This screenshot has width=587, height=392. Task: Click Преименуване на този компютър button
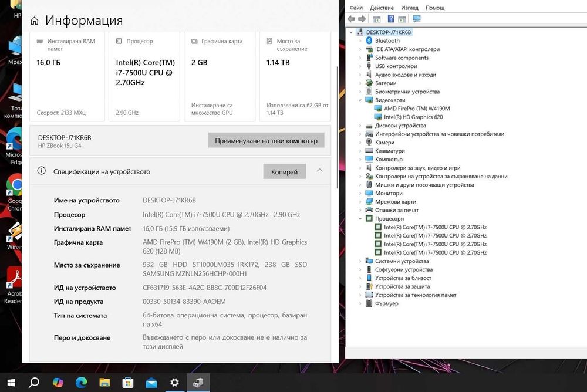[266, 140]
